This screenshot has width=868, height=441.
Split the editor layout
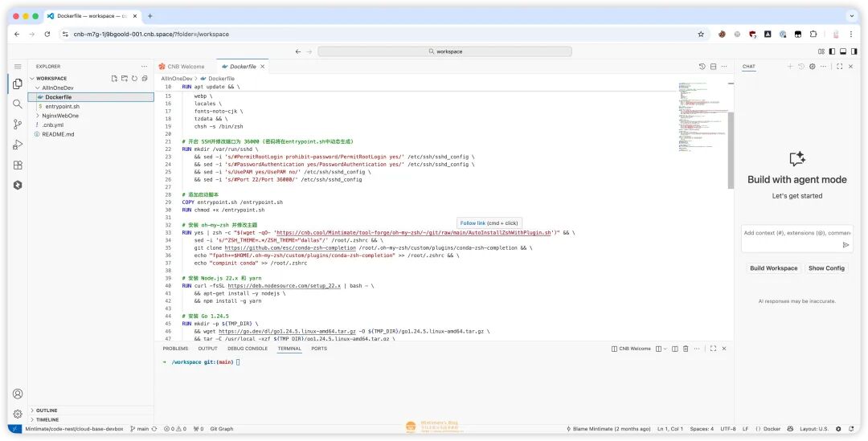coord(713,67)
